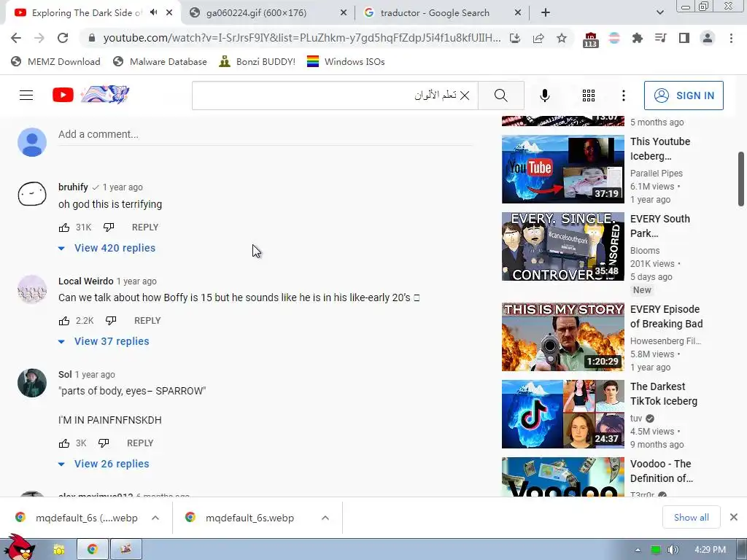The height and width of the screenshot is (560, 747).
Task: Toggle Chrome side panel
Action: [x=684, y=38]
